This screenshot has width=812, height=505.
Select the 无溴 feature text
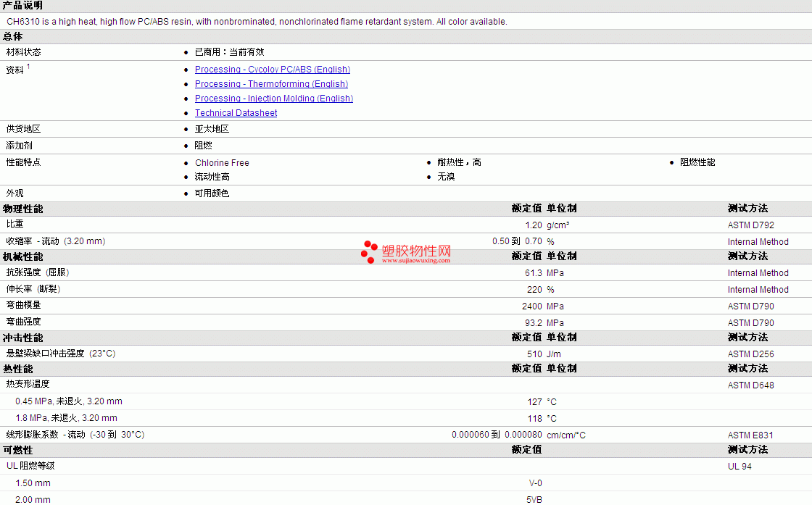446,177
